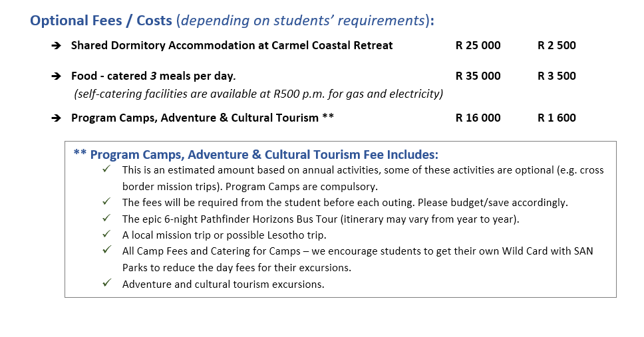
Task: Select the R 3 500 amount
Action: [556, 76]
